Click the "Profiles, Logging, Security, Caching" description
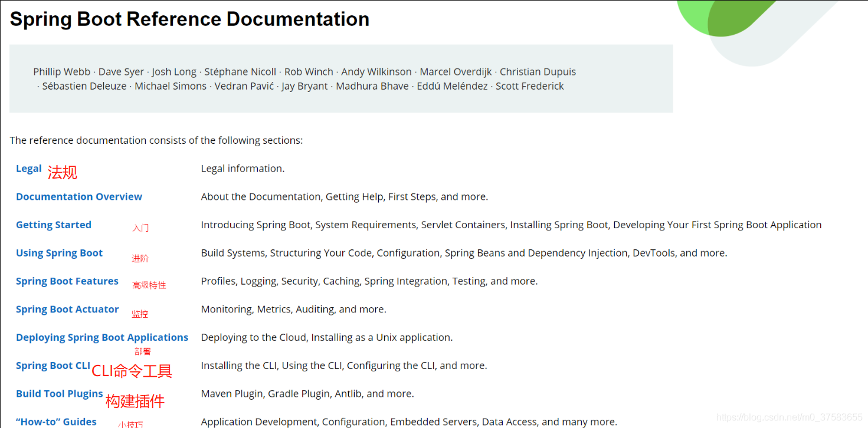 click(x=369, y=282)
